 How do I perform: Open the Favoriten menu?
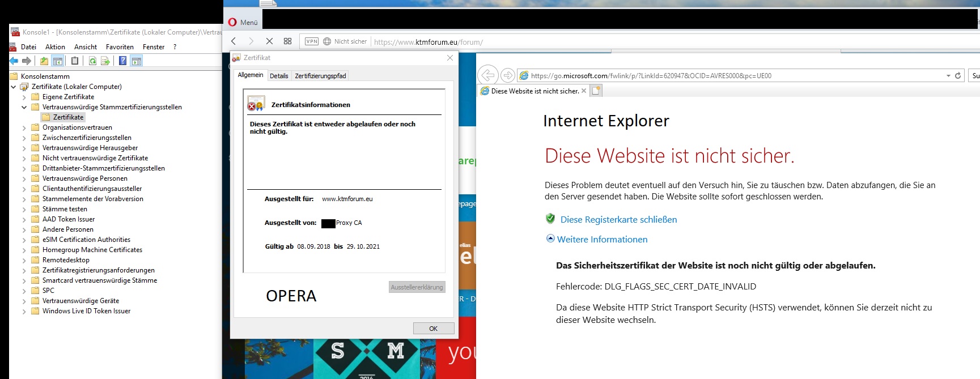coord(120,47)
